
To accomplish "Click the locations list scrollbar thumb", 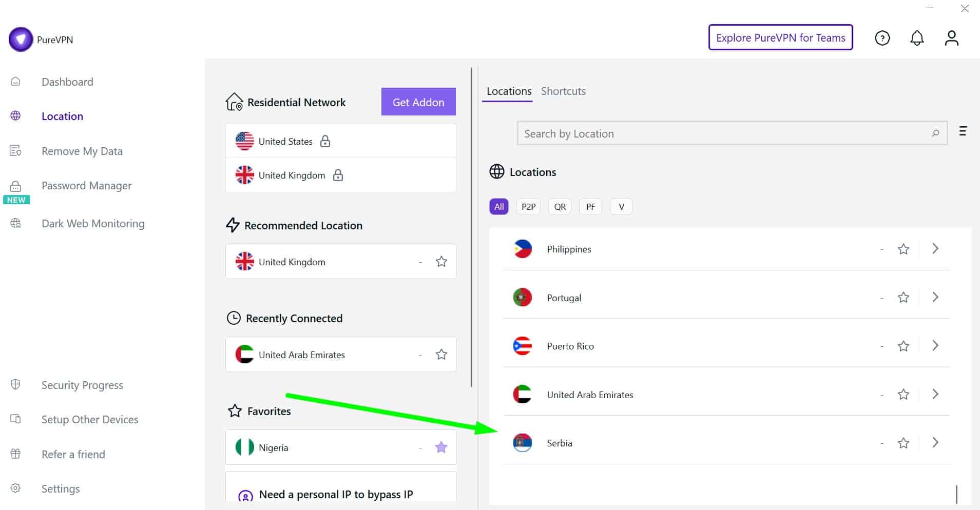I will click(x=956, y=494).
